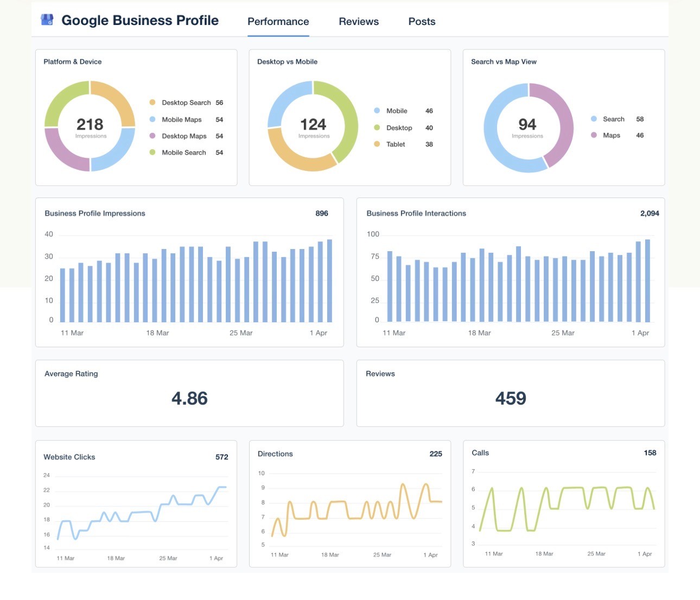Click the 459 reviews count

point(511,399)
